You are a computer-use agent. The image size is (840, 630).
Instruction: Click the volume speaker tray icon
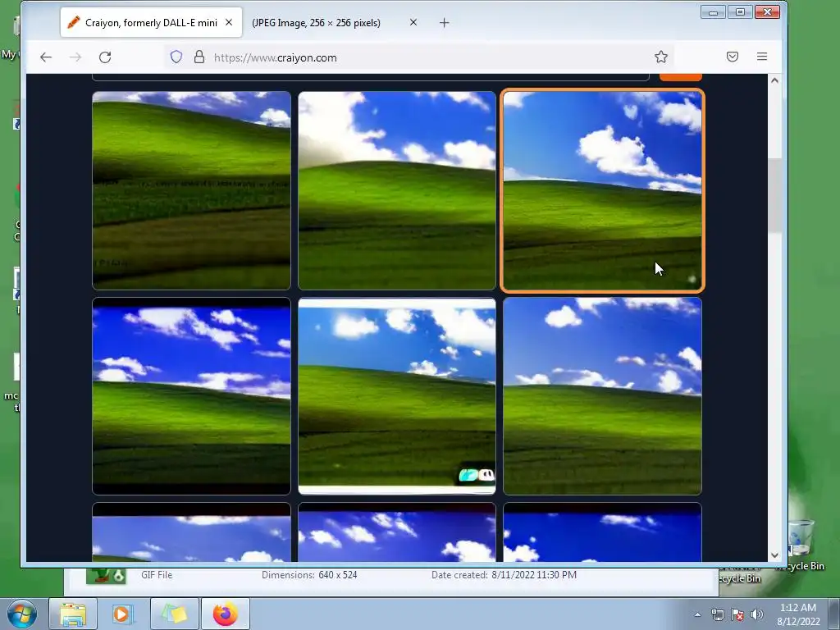coord(756,614)
